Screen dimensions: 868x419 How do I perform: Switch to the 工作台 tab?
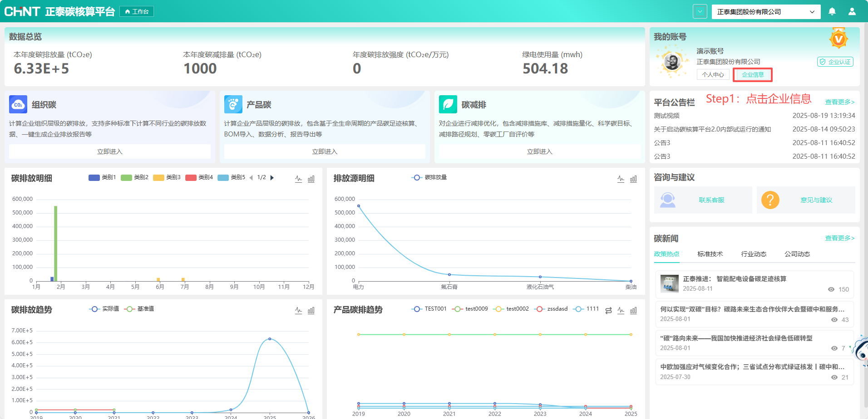[137, 12]
